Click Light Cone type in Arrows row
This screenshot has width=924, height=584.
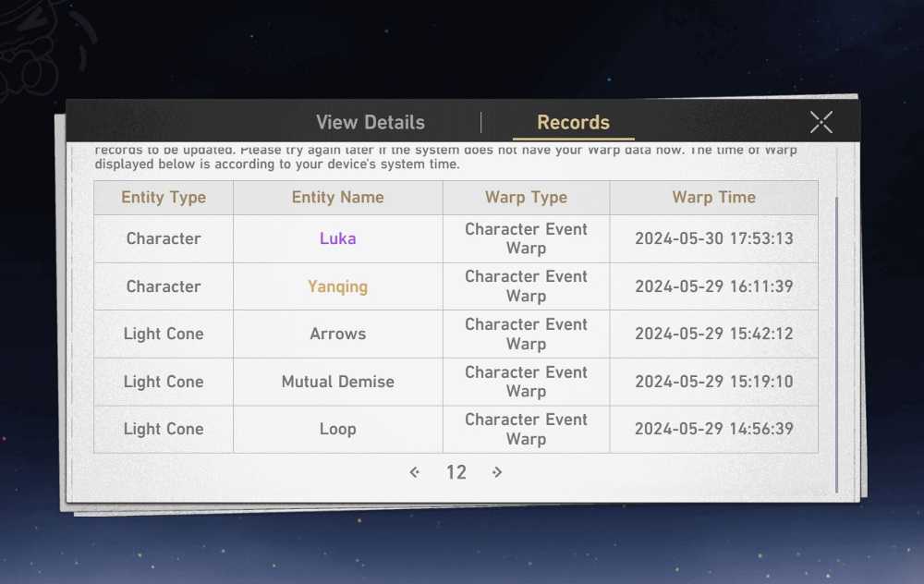pos(164,334)
